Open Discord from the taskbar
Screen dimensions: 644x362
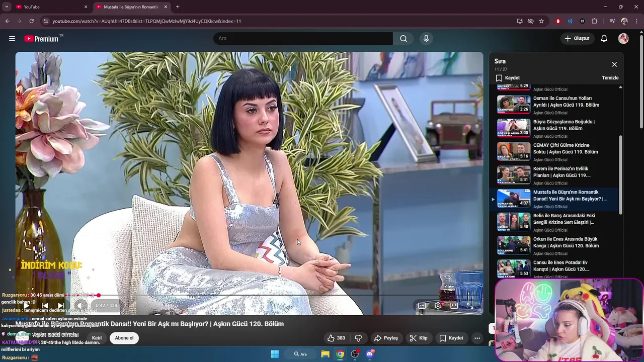coord(370,354)
